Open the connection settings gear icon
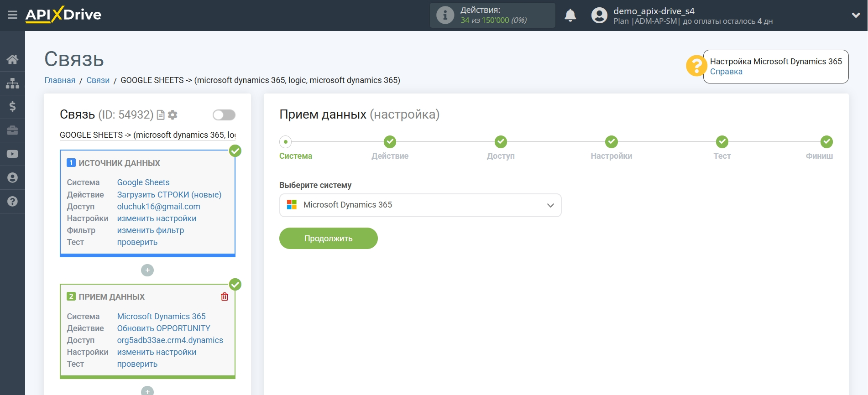Image resolution: width=868 pixels, height=395 pixels. [173, 115]
